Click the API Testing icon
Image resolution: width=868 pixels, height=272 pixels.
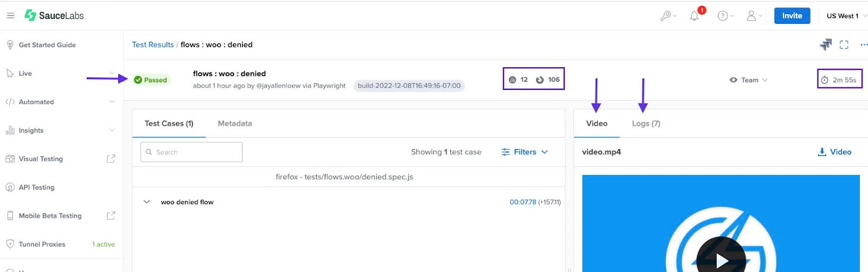click(x=10, y=187)
